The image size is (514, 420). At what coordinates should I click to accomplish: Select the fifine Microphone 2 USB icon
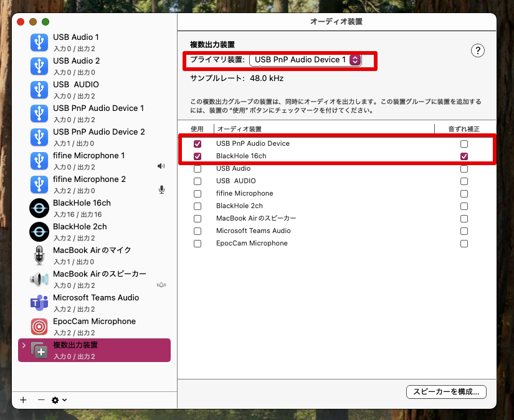(39, 184)
